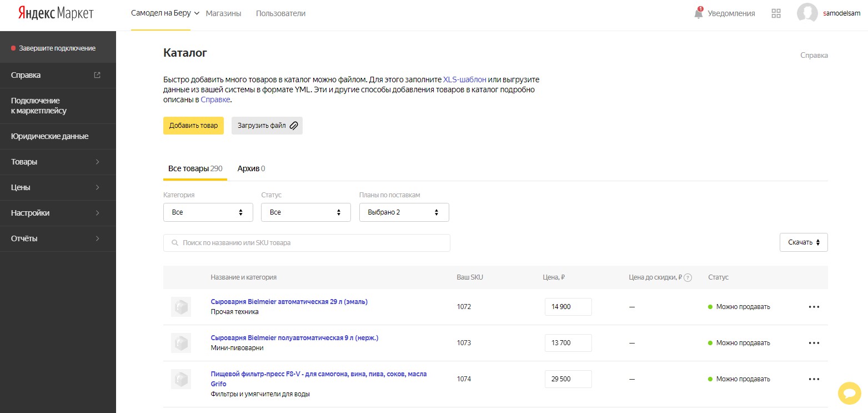This screenshot has width=868, height=413.
Task: Open the notifications bell icon
Action: coord(699,13)
